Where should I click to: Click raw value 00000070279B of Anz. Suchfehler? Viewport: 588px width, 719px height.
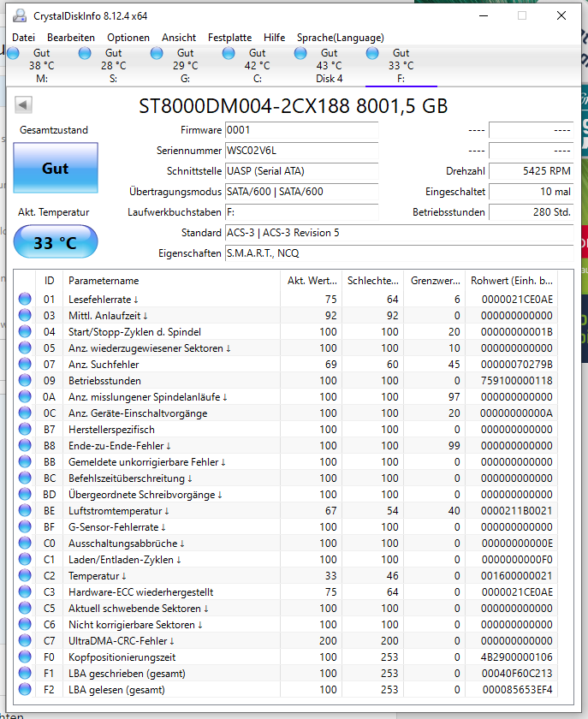[x=517, y=365]
